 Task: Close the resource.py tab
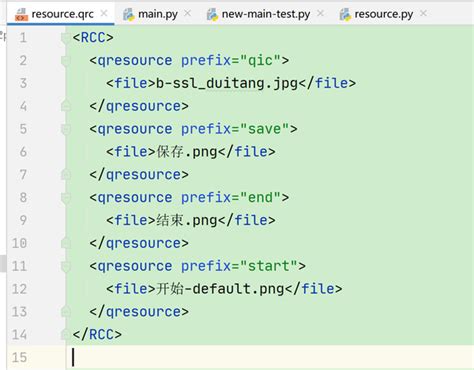[423, 13]
